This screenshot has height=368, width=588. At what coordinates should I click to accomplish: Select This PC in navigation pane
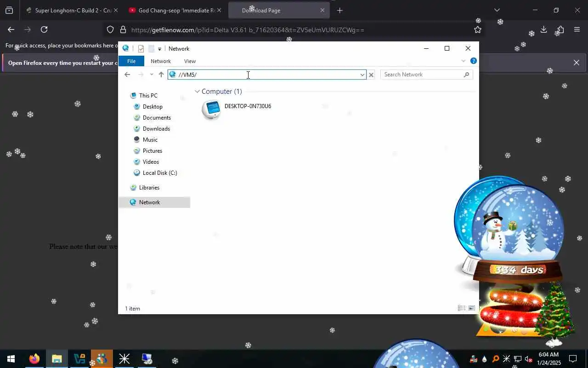tap(148, 96)
